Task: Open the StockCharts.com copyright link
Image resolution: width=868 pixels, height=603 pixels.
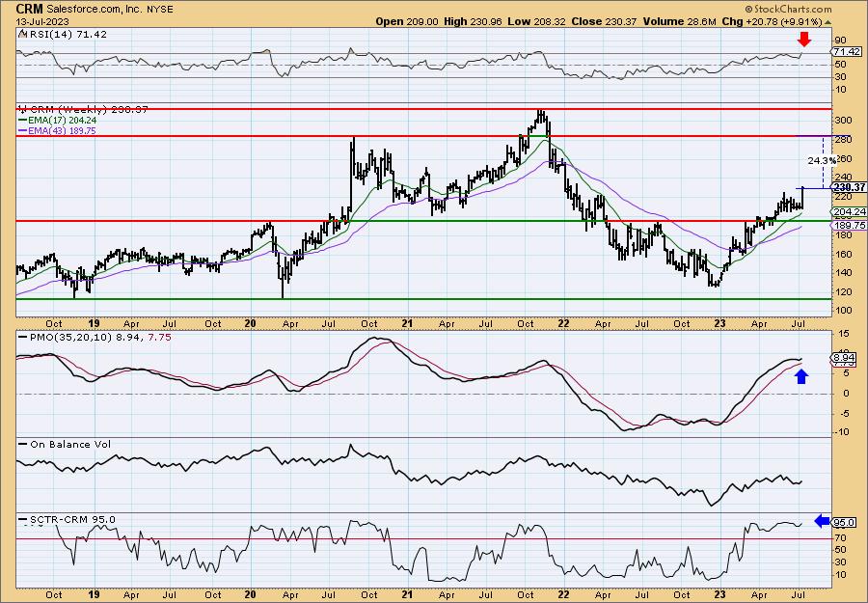Action: tap(788, 9)
